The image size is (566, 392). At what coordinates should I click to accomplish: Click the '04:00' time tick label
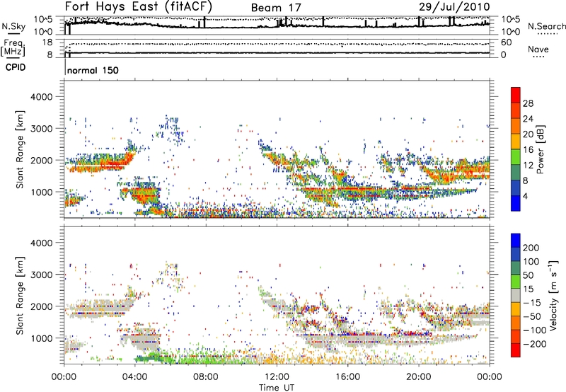click(135, 377)
